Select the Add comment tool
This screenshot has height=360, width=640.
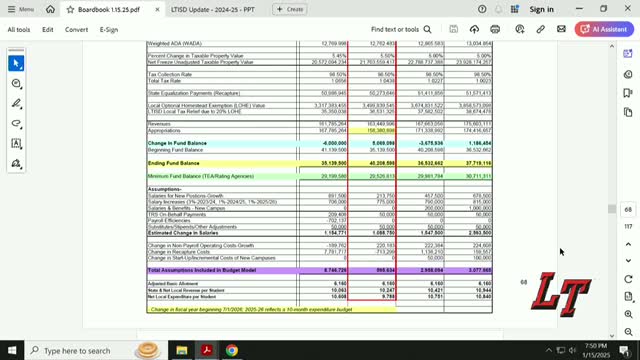pos(16,84)
